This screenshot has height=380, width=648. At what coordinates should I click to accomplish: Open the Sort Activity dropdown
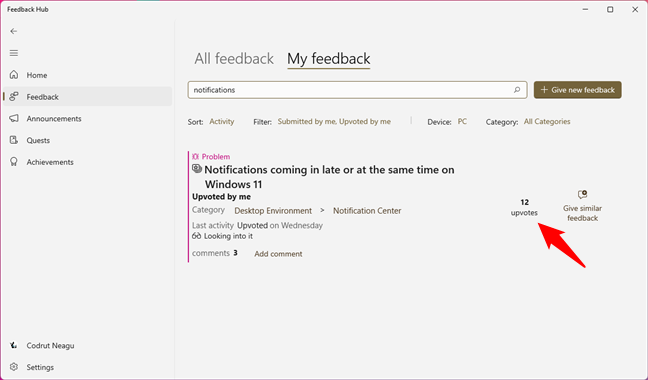pos(222,121)
